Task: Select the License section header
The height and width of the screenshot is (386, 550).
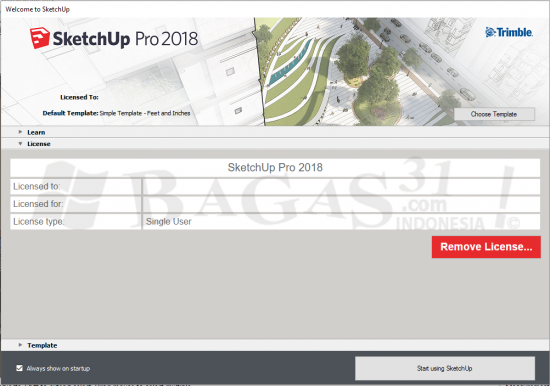Action: 274,144
